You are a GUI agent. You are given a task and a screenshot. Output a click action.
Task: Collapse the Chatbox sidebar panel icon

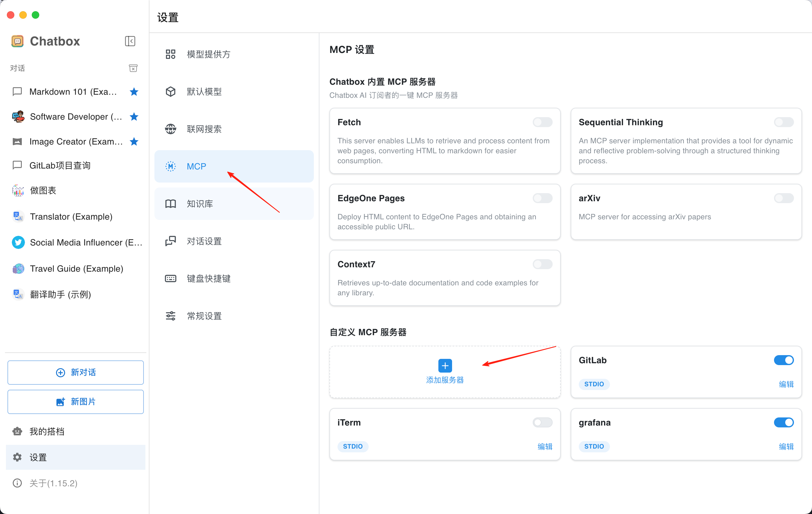(130, 41)
